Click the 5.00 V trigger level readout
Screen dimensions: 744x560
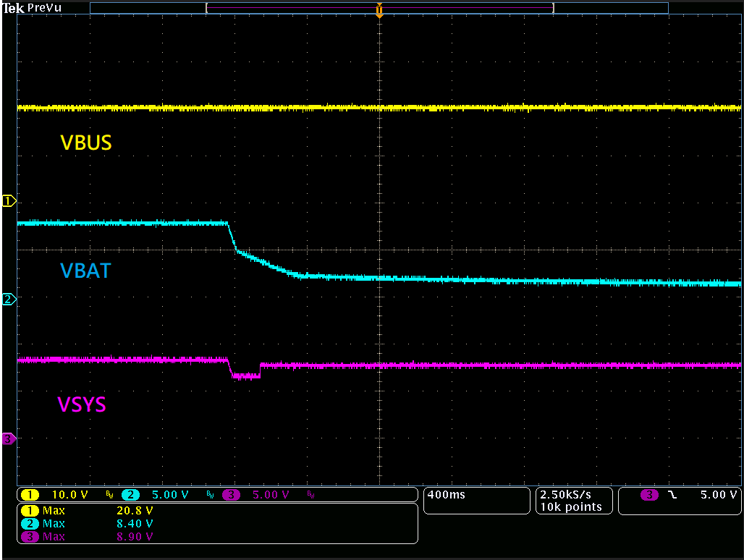point(719,495)
